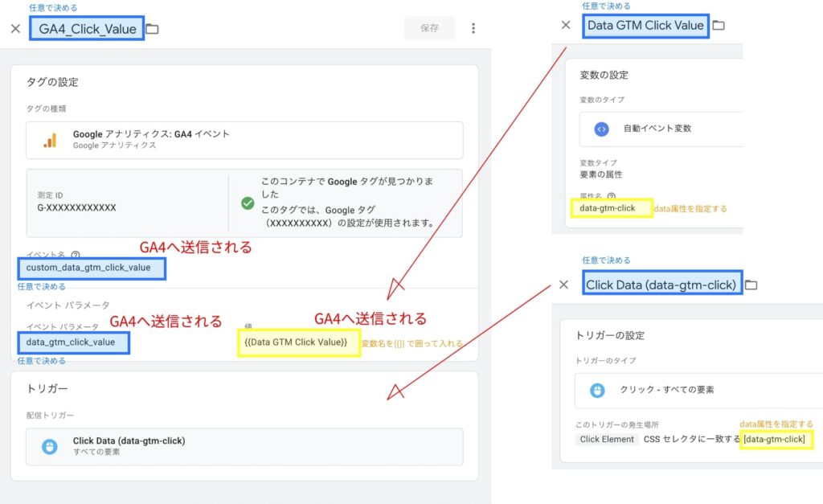This screenshot has height=504, width=823.
Task: Open the three-dot more options menu
Action: click(473, 28)
